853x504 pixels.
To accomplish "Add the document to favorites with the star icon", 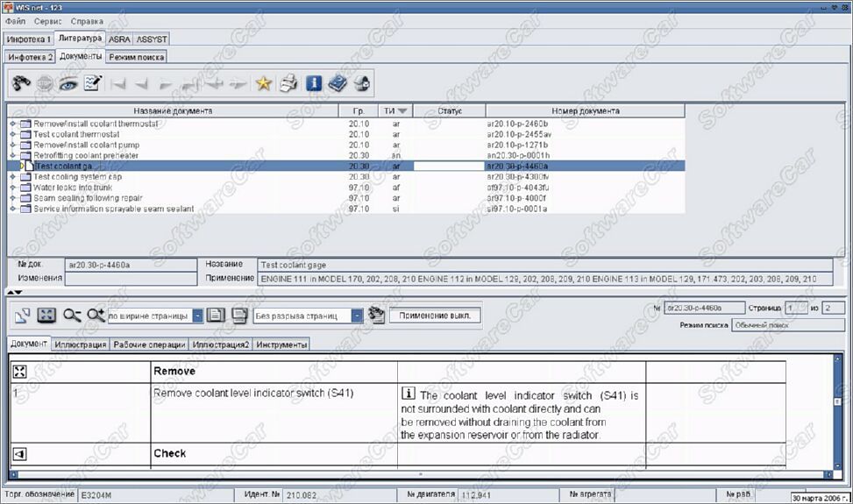I will point(264,83).
